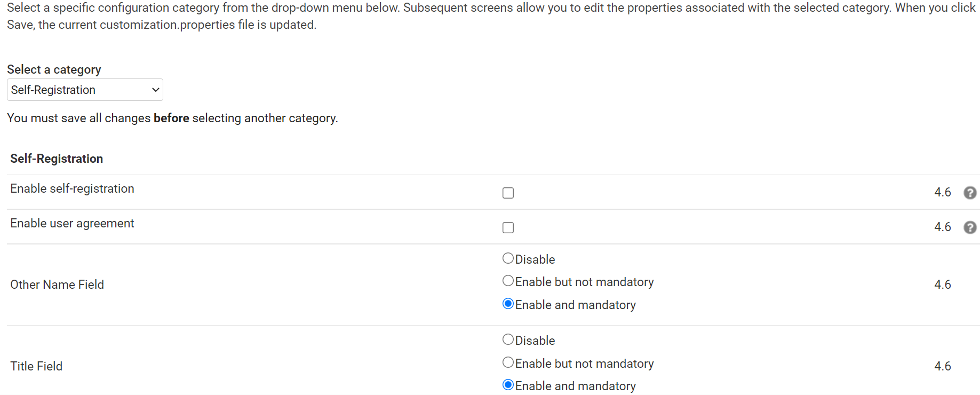Open help icon for Enable self-registration

click(970, 193)
